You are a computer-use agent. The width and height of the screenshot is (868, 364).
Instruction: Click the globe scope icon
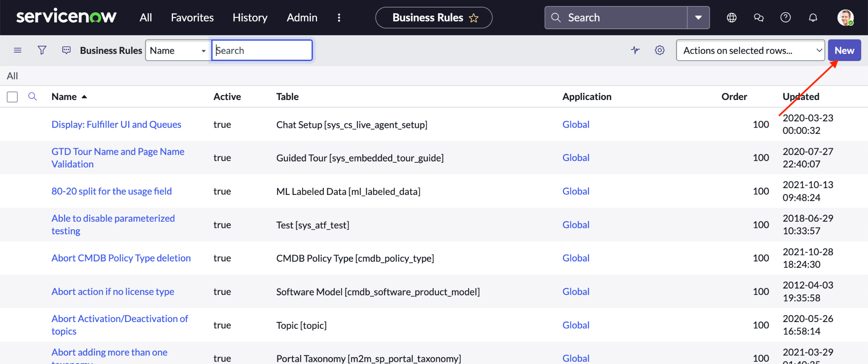point(732,18)
